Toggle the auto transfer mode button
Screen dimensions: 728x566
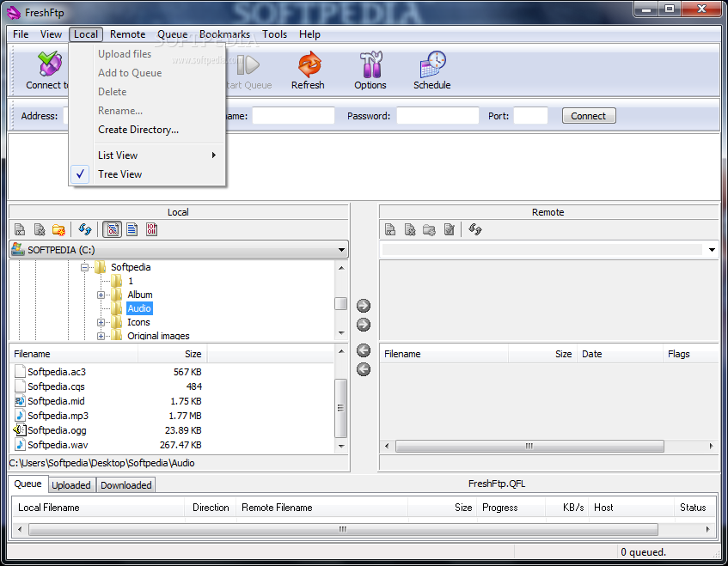click(113, 229)
